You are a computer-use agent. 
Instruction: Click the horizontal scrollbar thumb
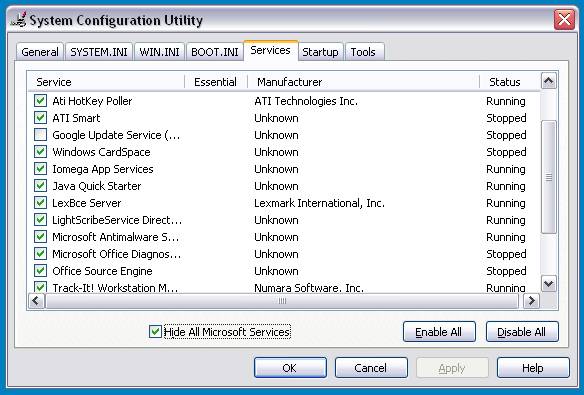tap(282, 301)
